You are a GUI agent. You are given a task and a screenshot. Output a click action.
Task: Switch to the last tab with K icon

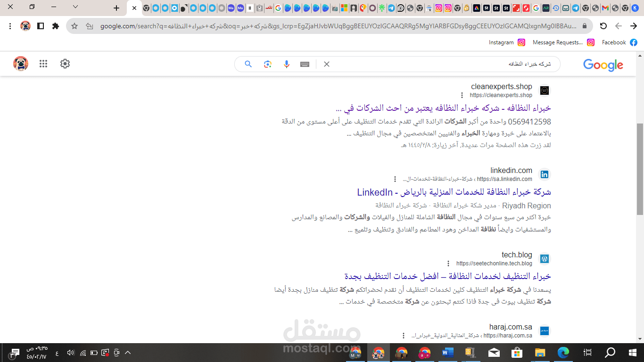(634, 8)
